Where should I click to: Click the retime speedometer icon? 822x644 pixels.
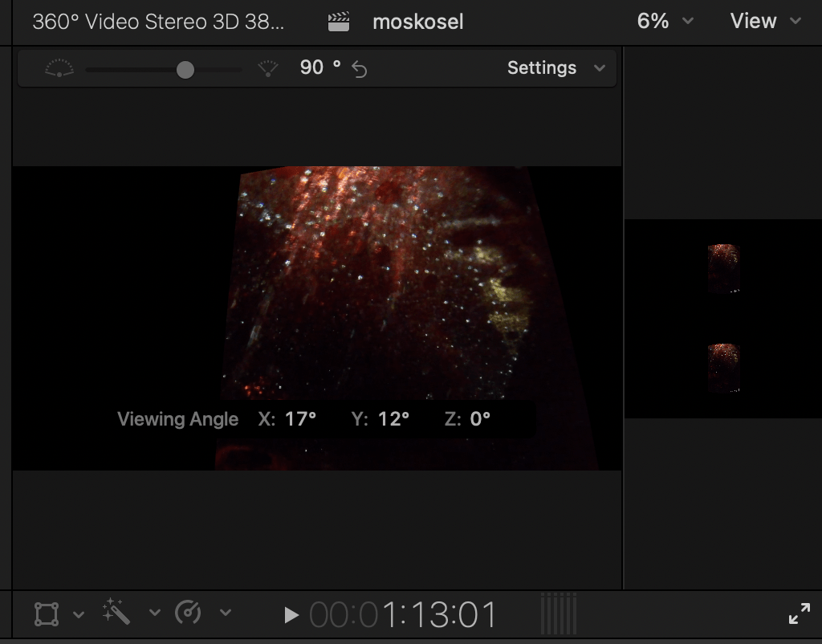pos(188,613)
